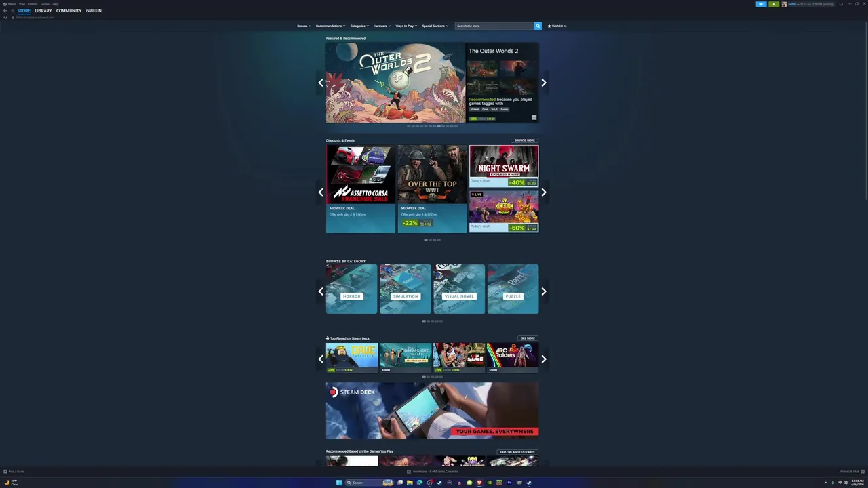Open the Help menu
Screen dimensions: 868x488
(56, 4)
